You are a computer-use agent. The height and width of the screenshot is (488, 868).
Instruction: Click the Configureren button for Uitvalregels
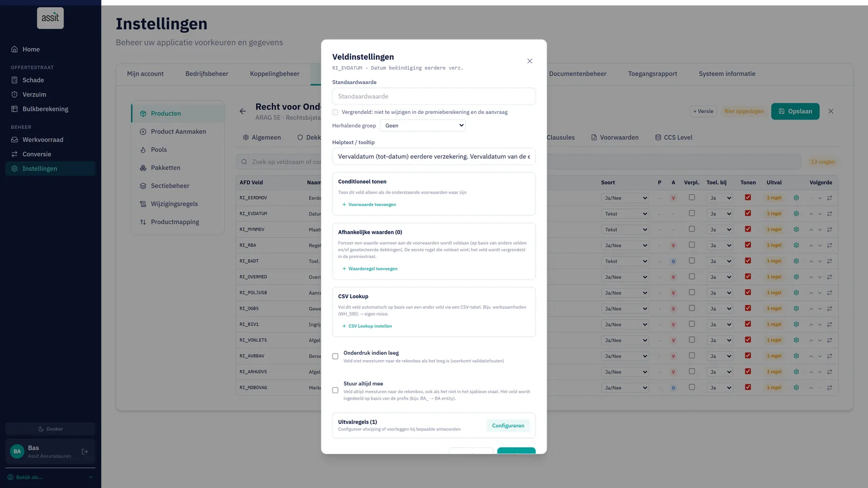pyautogui.click(x=508, y=426)
